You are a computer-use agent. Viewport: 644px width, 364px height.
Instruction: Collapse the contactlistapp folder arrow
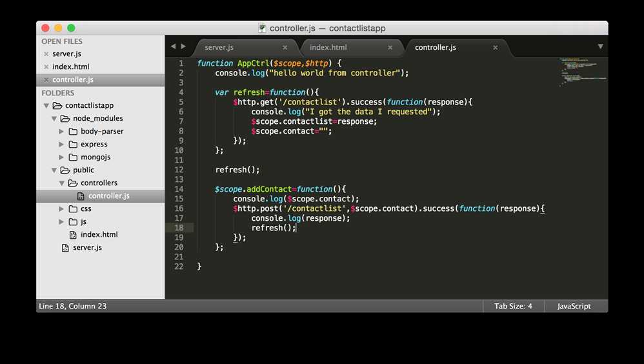point(46,106)
